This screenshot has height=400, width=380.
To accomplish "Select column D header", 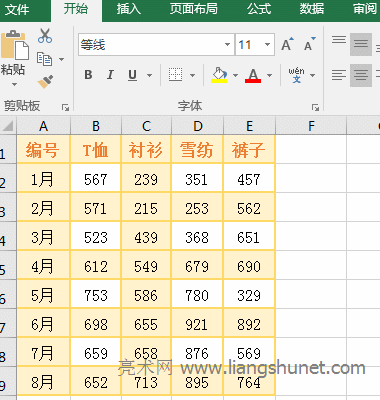I will tap(198, 126).
